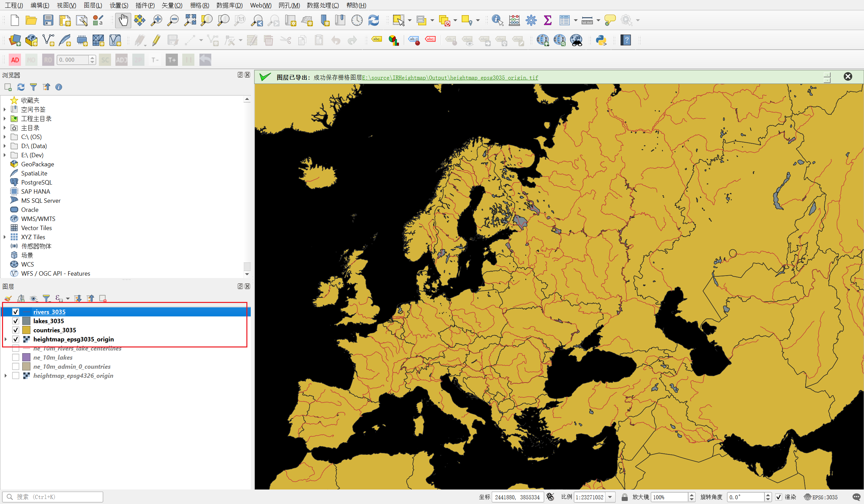Screen dimensions: 864x504
Task: Click the lakes_3035 gray color swatch
Action: pos(26,321)
